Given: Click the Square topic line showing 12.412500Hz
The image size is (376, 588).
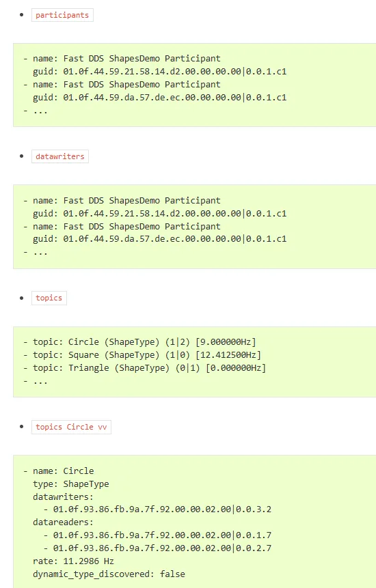Looking at the screenshot, I should 142,354.
